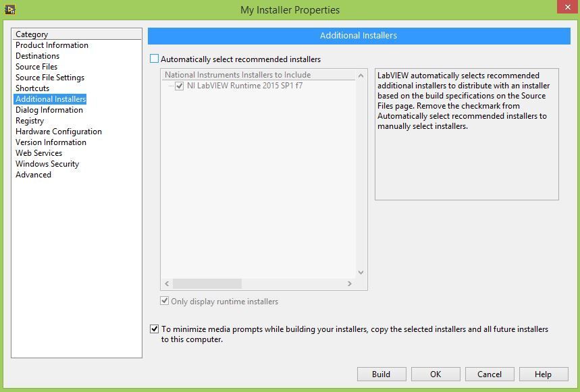Open the Advanced category
The height and width of the screenshot is (392, 580).
click(x=33, y=174)
